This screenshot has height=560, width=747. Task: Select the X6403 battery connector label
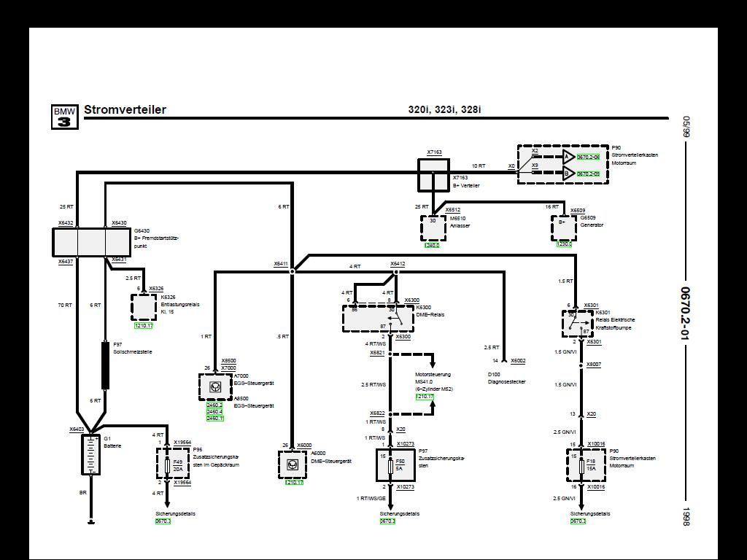coord(76,429)
